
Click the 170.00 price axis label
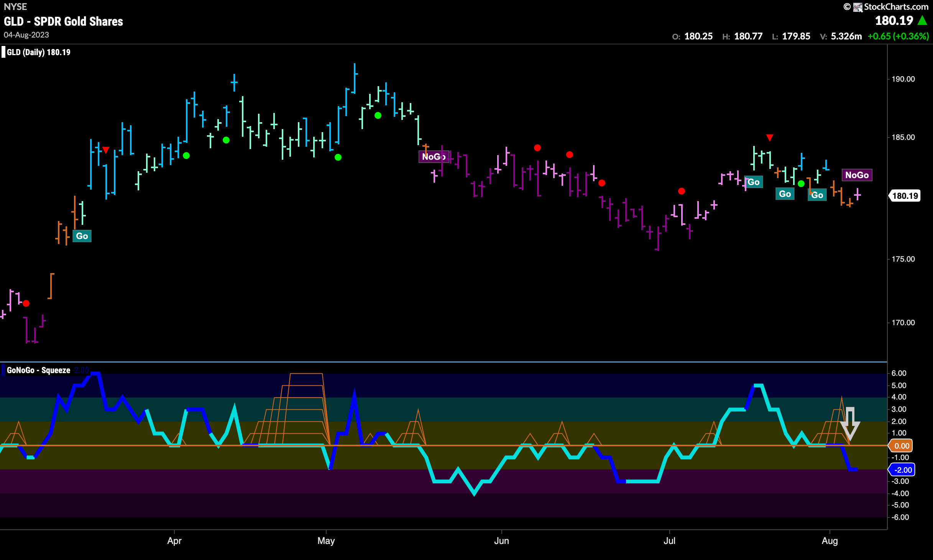click(903, 323)
